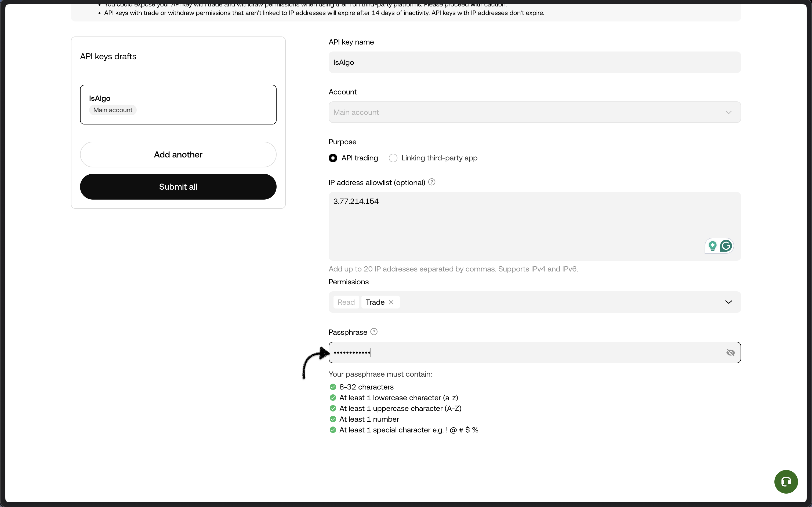The height and width of the screenshot is (507, 812).
Task: Click the Grammarly G logo icon
Action: click(x=726, y=246)
